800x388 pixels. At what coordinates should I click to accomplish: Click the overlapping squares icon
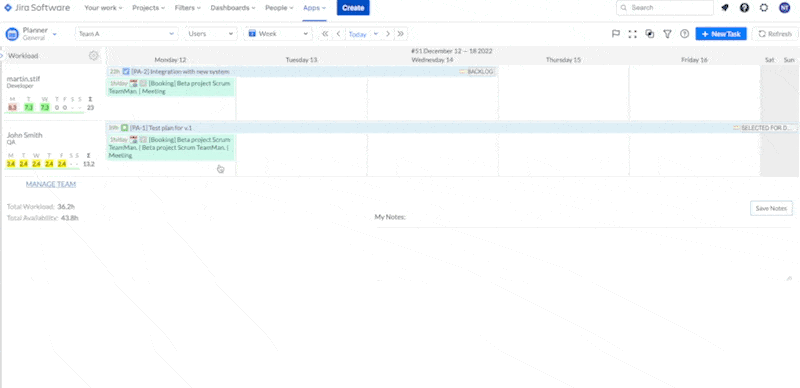click(649, 34)
